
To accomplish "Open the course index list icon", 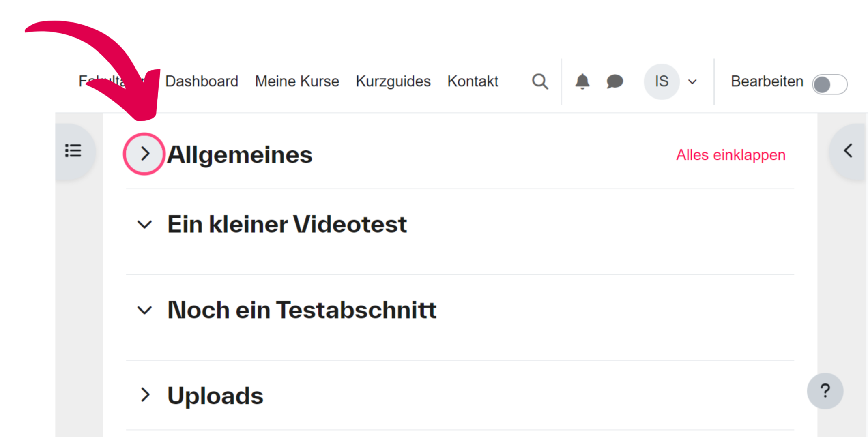I will [x=73, y=151].
